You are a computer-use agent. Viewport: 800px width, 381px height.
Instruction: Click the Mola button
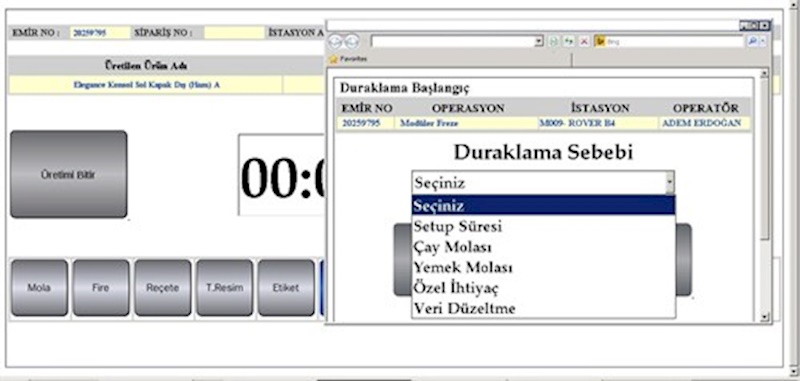[x=39, y=288]
